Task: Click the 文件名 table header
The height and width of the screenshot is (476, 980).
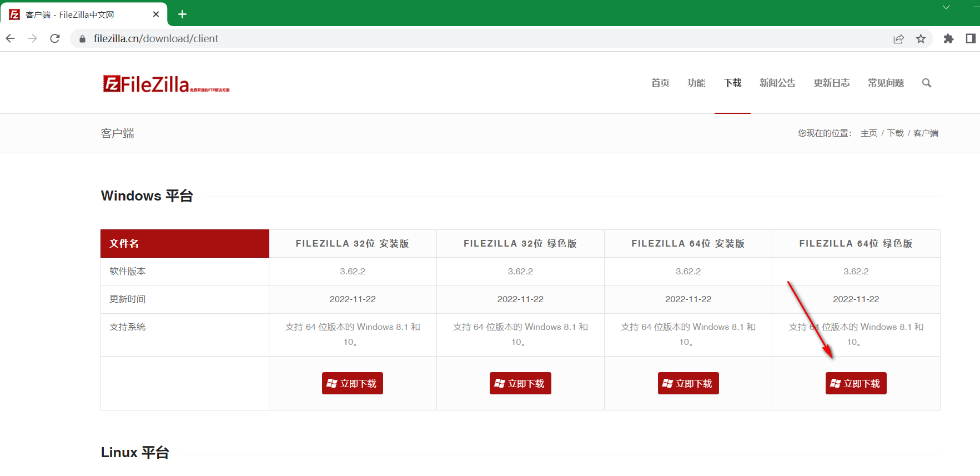Action: pyautogui.click(x=185, y=243)
